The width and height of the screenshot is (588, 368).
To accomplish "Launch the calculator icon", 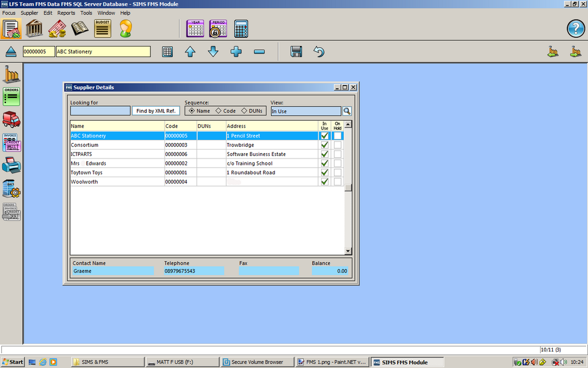I will (241, 28).
